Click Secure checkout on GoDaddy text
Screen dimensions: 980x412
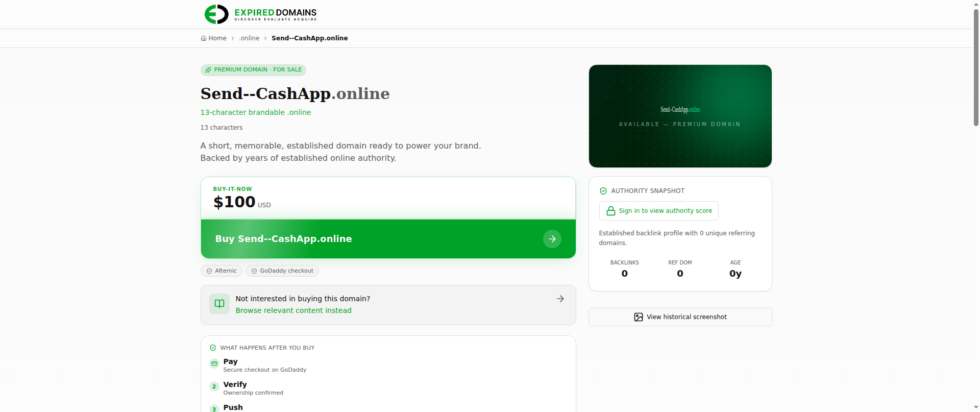[265, 370]
